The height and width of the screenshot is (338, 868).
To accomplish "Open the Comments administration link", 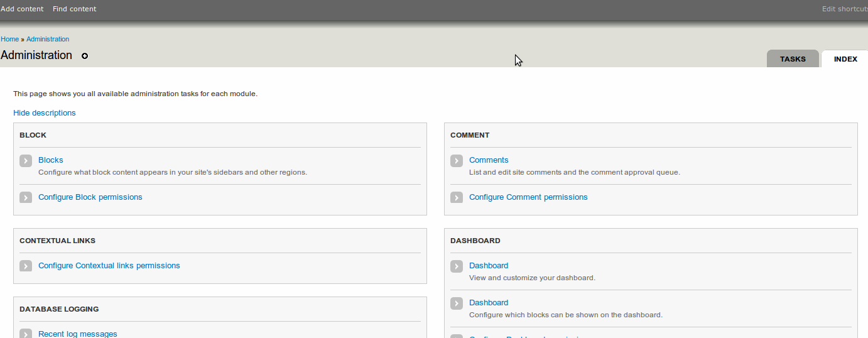I will pyautogui.click(x=489, y=160).
